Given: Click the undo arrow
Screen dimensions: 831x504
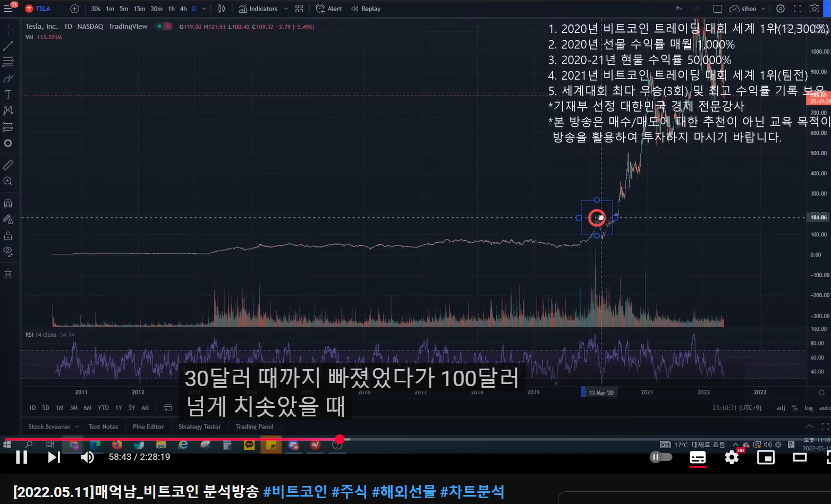Looking at the screenshot, I should point(679,8).
